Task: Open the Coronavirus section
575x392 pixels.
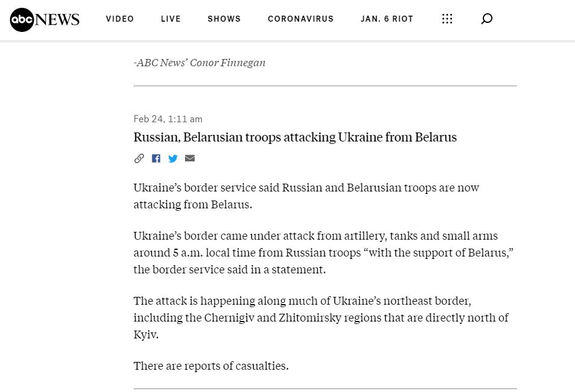Action: click(301, 19)
